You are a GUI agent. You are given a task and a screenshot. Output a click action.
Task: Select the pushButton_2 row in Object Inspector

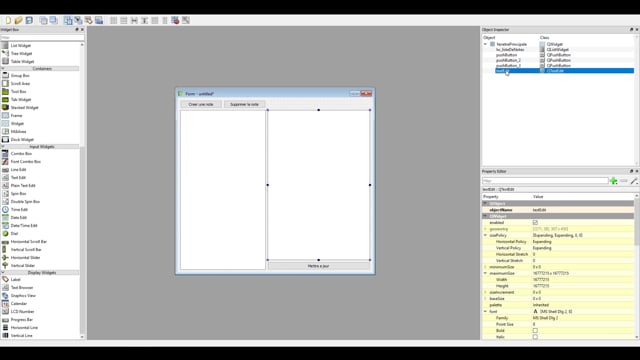click(558, 60)
